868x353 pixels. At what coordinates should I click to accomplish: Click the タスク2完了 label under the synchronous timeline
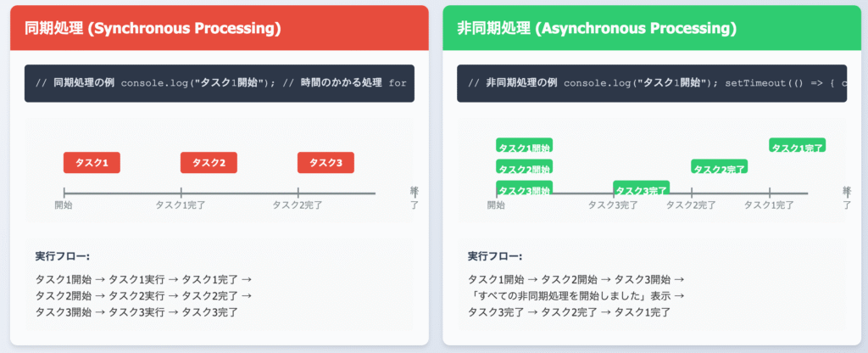point(298,205)
